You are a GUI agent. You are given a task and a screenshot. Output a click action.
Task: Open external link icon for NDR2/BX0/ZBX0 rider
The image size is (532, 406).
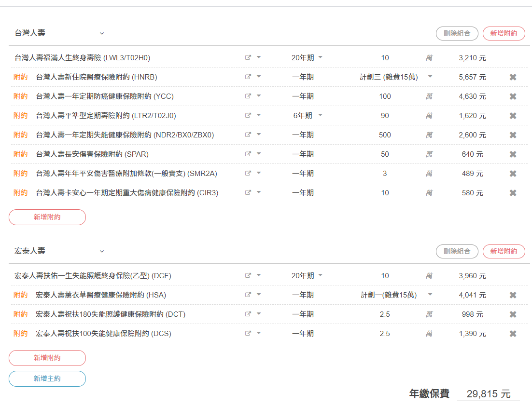click(x=248, y=135)
